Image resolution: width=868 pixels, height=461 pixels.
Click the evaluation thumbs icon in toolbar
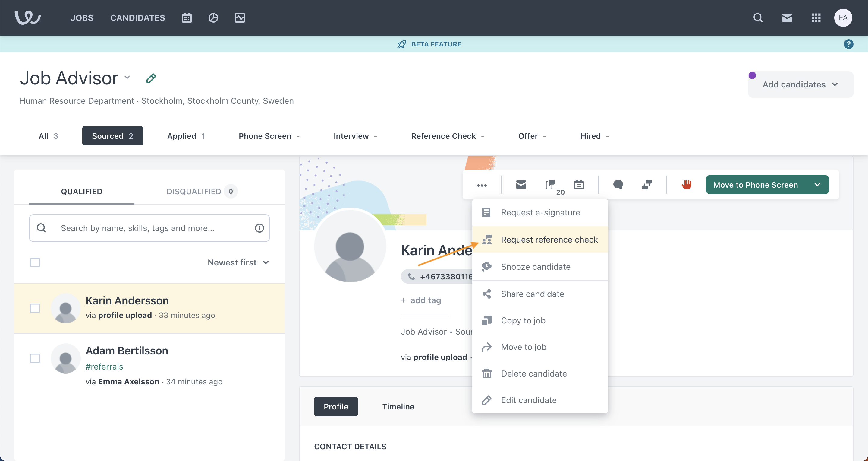tap(647, 184)
